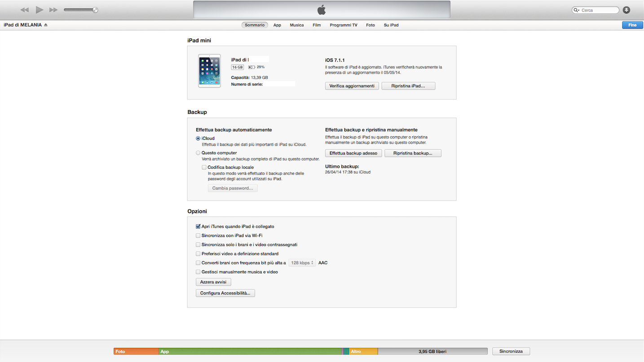Image resolution: width=644 pixels, height=362 pixels.
Task: Click the gray 3,95 GB liberi segment
Action: pyautogui.click(x=432, y=351)
